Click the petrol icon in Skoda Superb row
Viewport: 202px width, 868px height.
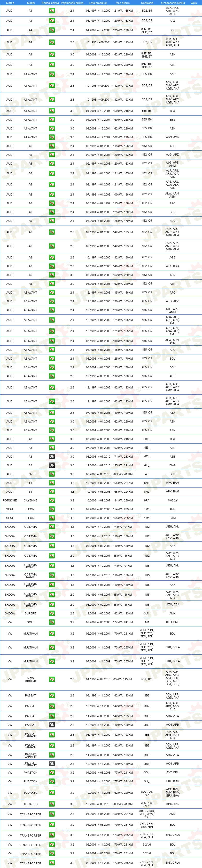52,613
